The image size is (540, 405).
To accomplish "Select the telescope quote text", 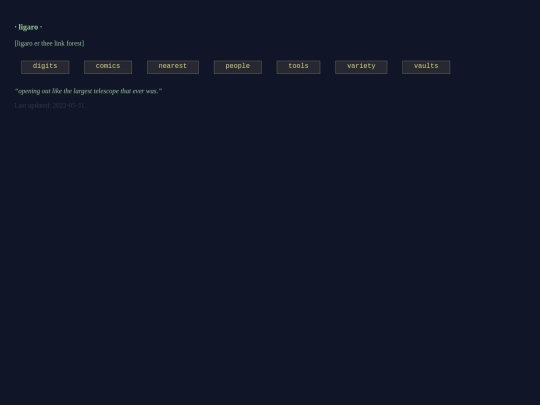I will 88,91.
